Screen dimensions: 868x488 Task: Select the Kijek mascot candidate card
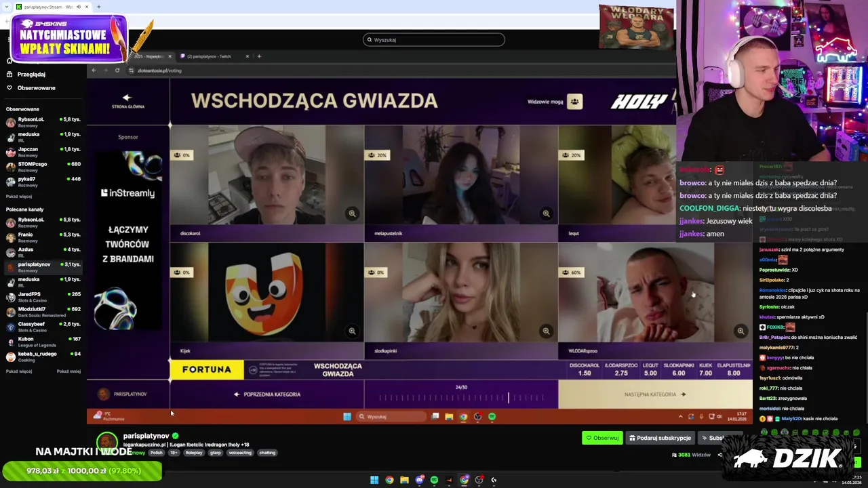(267, 301)
